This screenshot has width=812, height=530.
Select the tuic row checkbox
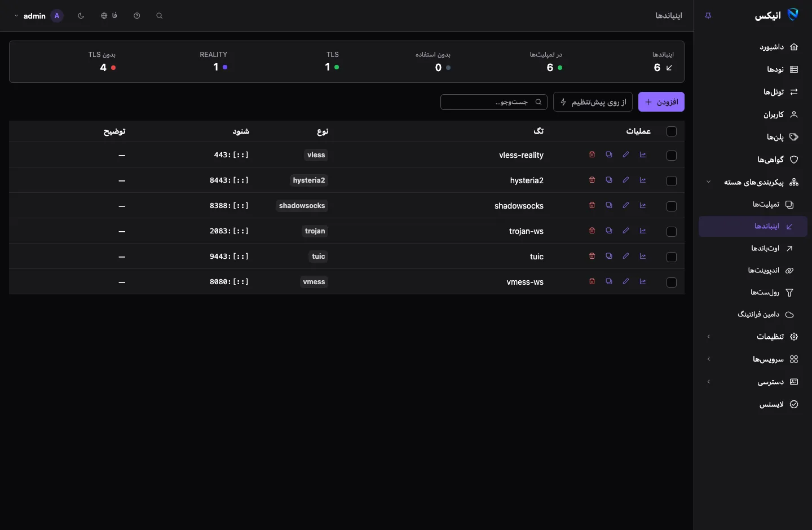pyautogui.click(x=672, y=257)
